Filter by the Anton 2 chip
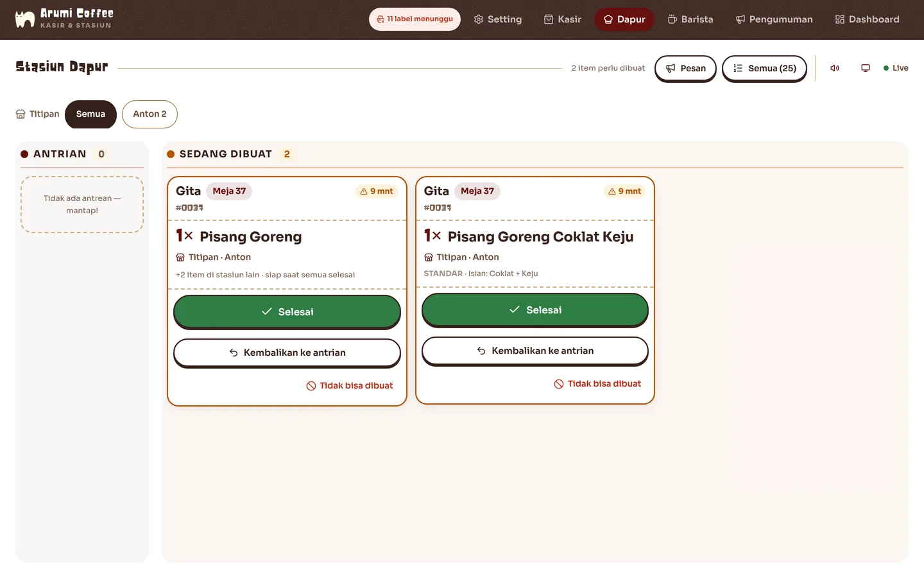The height and width of the screenshot is (578, 924). (x=150, y=114)
